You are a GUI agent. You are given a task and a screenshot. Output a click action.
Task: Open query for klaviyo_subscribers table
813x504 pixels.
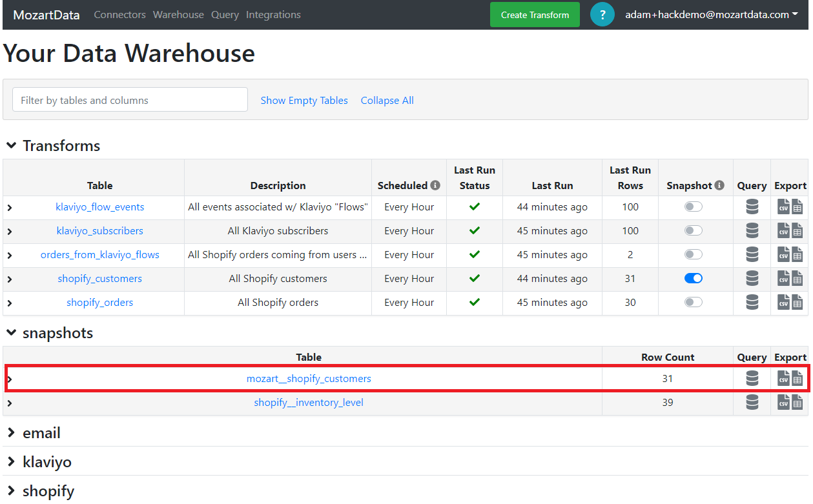[x=752, y=231]
